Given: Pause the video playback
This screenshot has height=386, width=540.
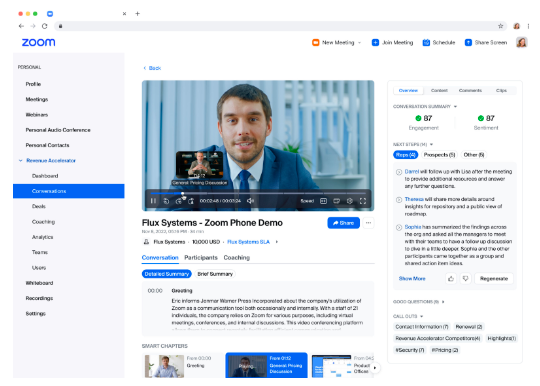Looking at the screenshot, I should tap(153, 201).
